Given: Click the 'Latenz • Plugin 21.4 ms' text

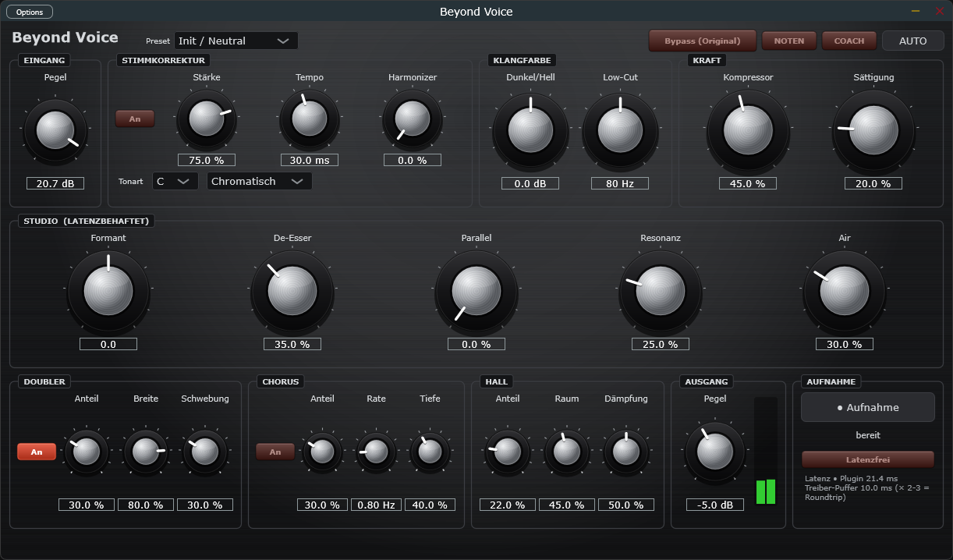Looking at the screenshot, I should pyautogui.click(x=851, y=479).
